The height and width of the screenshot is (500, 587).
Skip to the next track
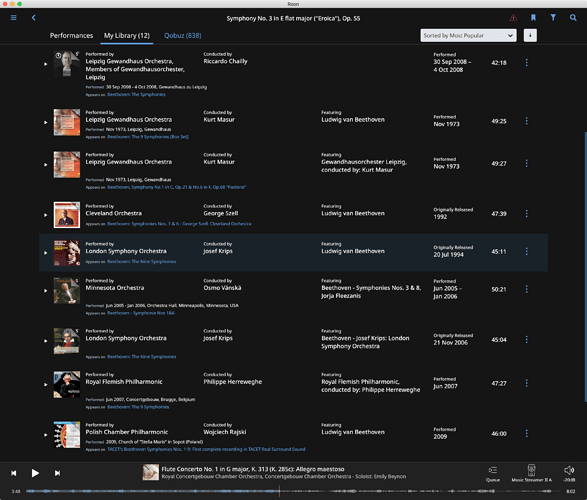(x=57, y=473)
